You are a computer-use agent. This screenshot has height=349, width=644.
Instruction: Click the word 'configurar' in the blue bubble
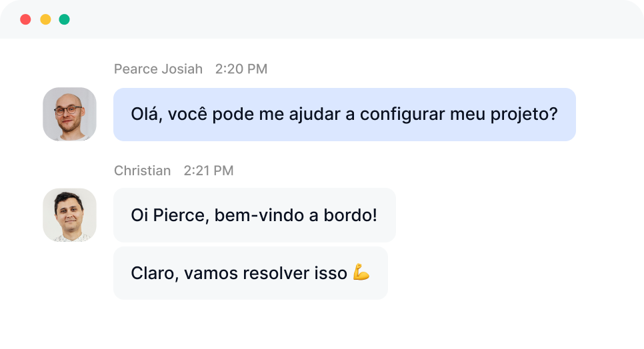pyautogui.click(x=402, y=115)
